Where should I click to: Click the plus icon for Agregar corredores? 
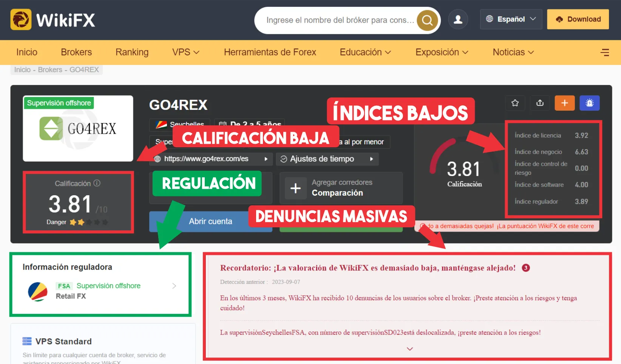[295, 188]
